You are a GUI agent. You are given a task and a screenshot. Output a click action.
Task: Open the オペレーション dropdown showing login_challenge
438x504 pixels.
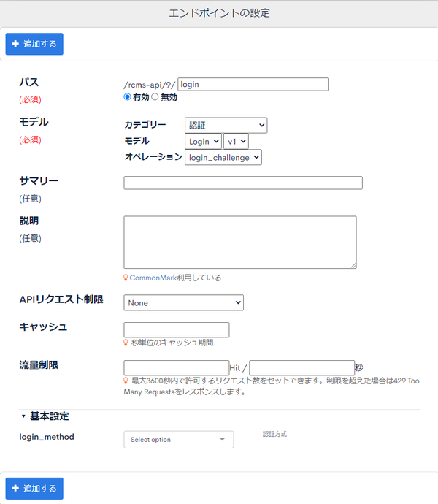click(223, 158)
